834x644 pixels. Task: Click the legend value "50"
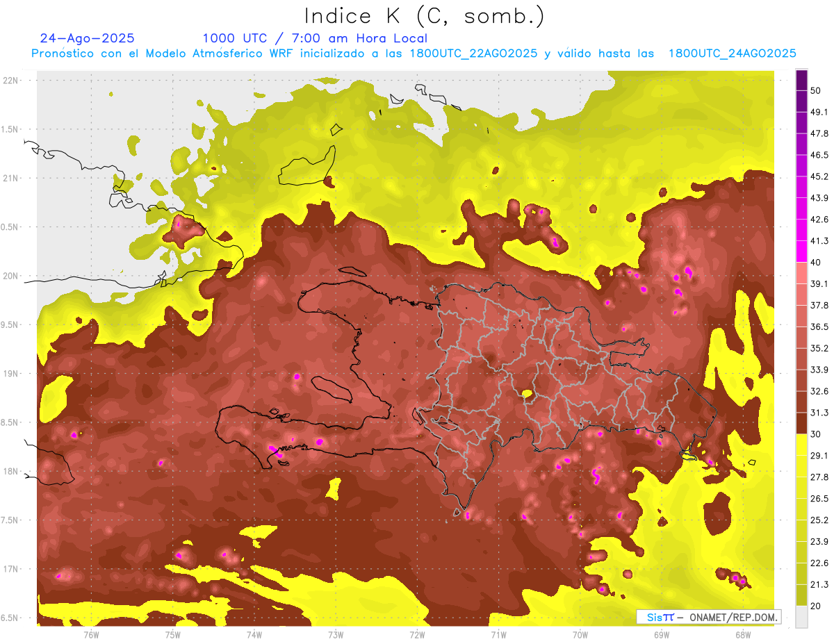tap(817, 91)
